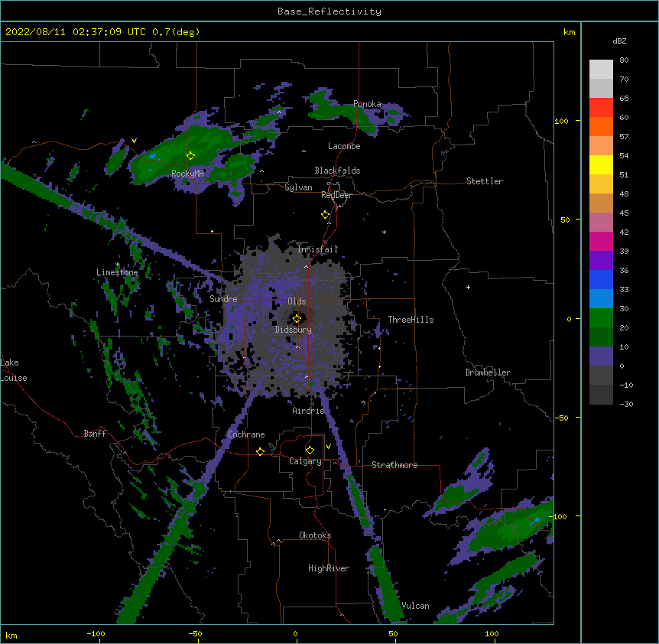Screen dimensions: 659x644
Task: Click the Sundre city label
Action: point(223,299)
